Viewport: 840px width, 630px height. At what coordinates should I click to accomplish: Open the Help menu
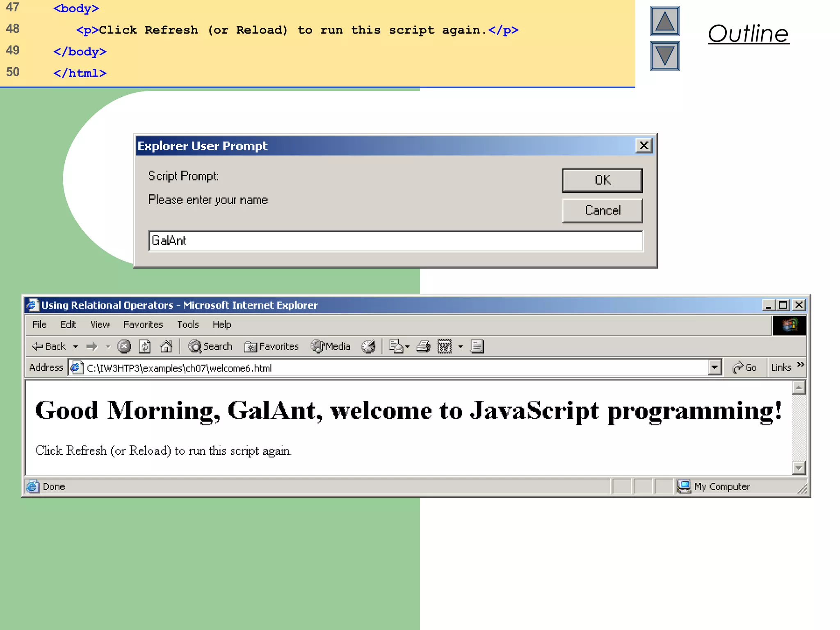click(222, 324)
